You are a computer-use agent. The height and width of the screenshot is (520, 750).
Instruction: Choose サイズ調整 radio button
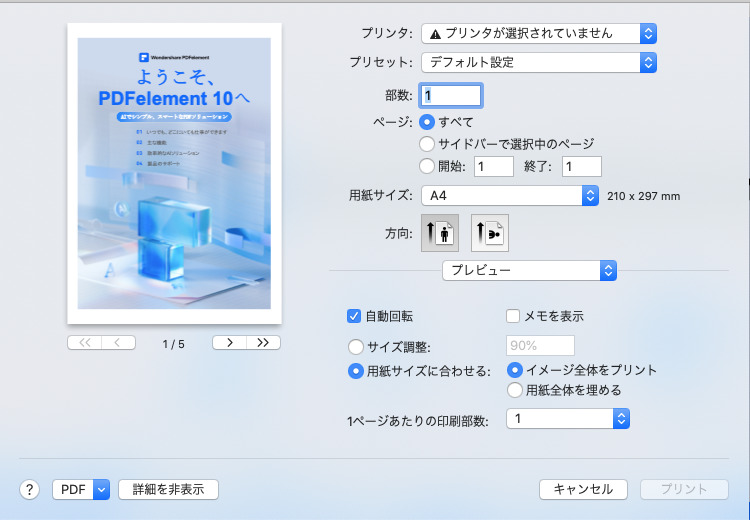click(355, 347)
